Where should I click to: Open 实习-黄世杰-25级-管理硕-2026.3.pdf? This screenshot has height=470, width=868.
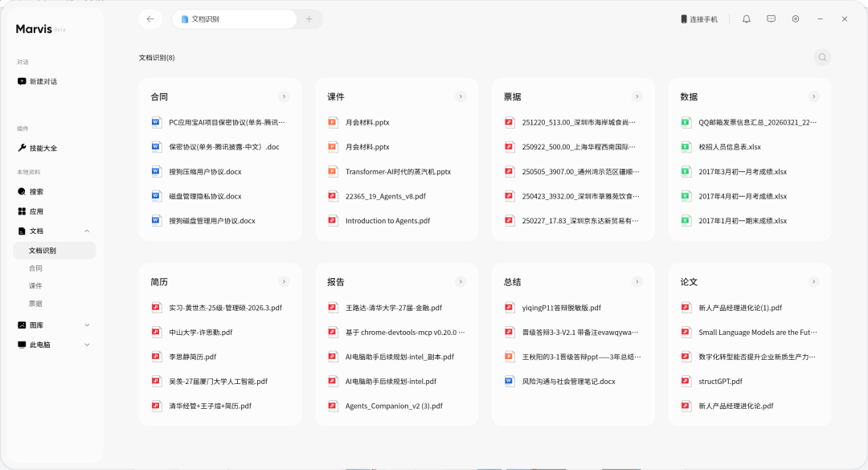tap(225, 308)
